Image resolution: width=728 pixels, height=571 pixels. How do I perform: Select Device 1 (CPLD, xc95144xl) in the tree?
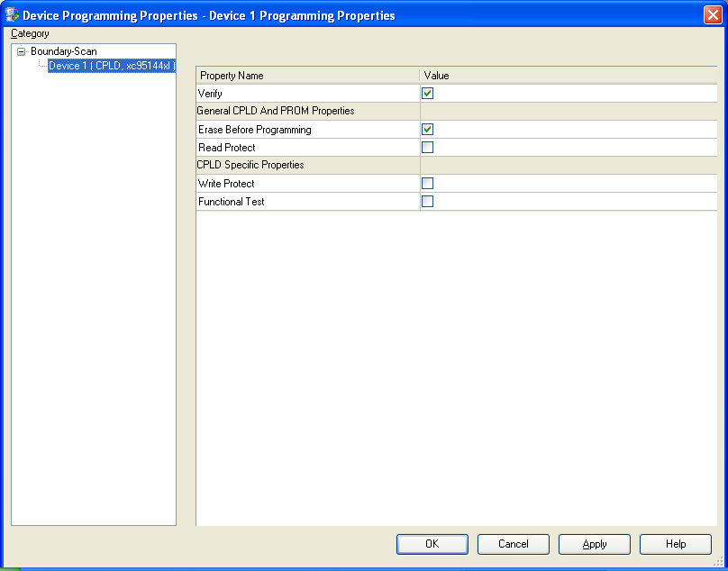(111, 66)
